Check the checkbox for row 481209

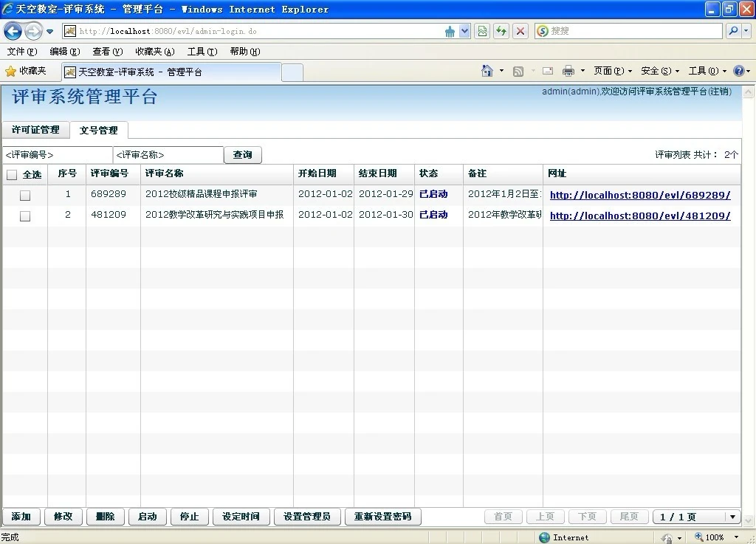pos(25,216)
